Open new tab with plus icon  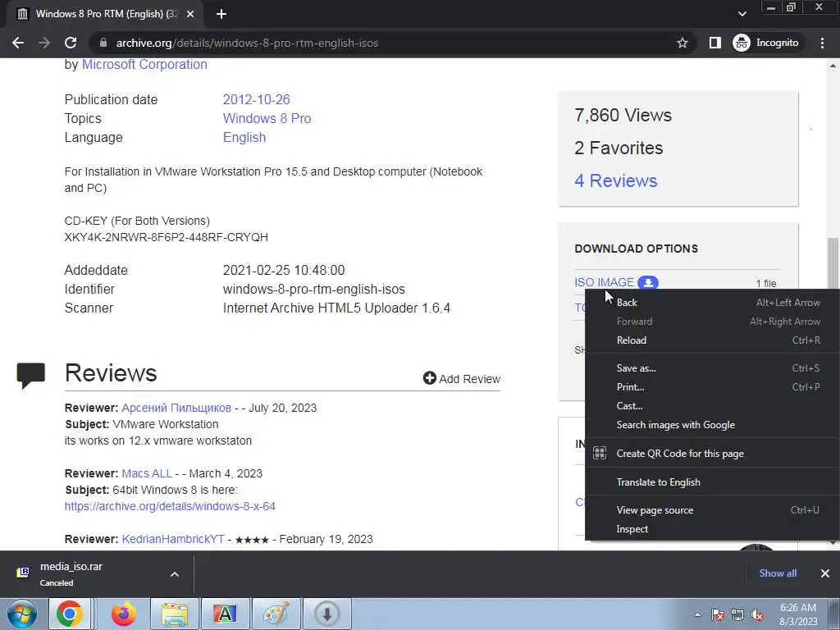[221, 14]
